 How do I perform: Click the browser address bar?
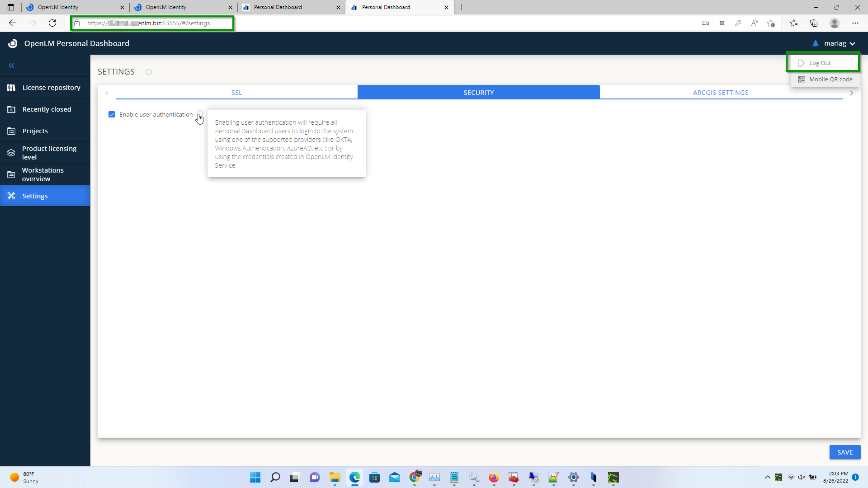154,23
